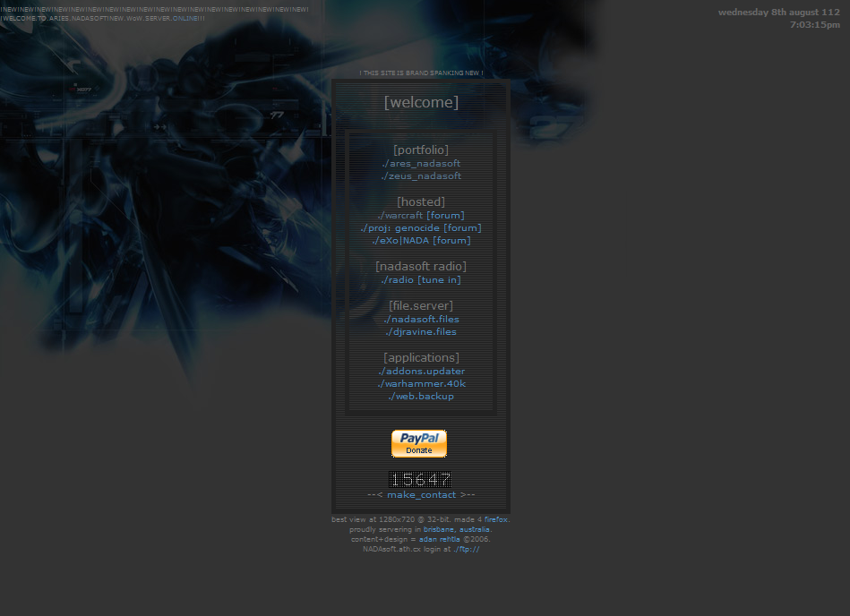Open the ./warhammer.40k link

coord(421,383)
